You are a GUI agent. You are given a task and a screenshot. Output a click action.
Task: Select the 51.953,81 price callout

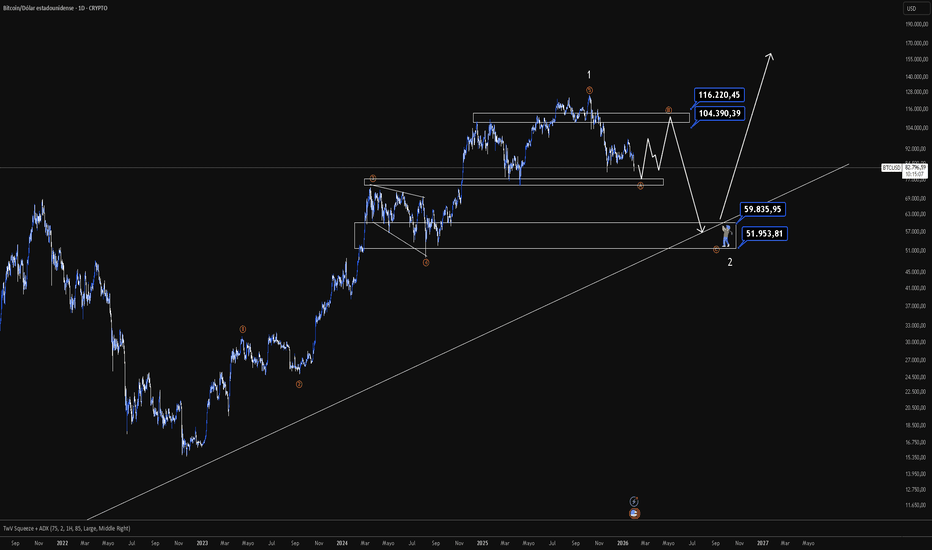(764, 234)
